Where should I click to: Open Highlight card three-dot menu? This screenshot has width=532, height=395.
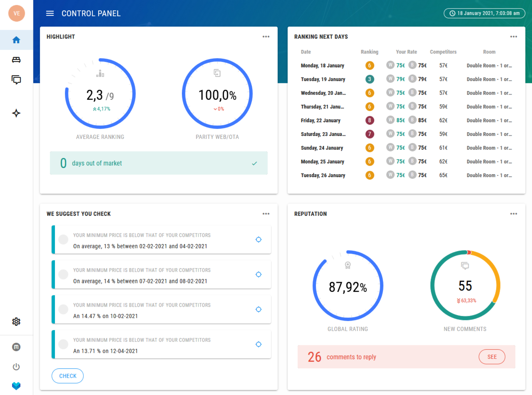click(x=266, y=37)
